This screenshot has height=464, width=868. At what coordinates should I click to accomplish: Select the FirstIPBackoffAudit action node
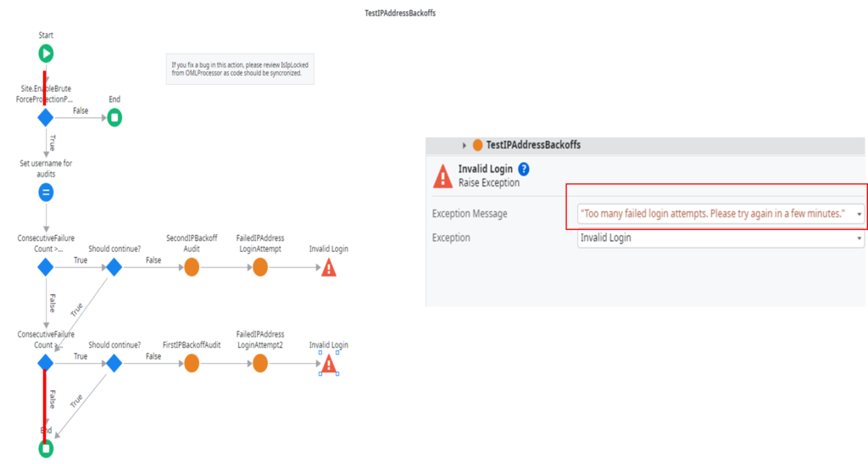coord(192,363)
